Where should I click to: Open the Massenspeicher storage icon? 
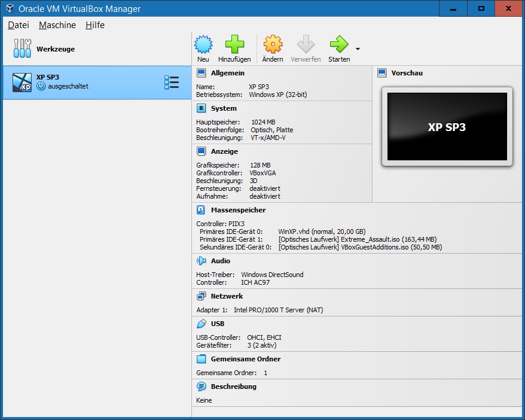201,209
